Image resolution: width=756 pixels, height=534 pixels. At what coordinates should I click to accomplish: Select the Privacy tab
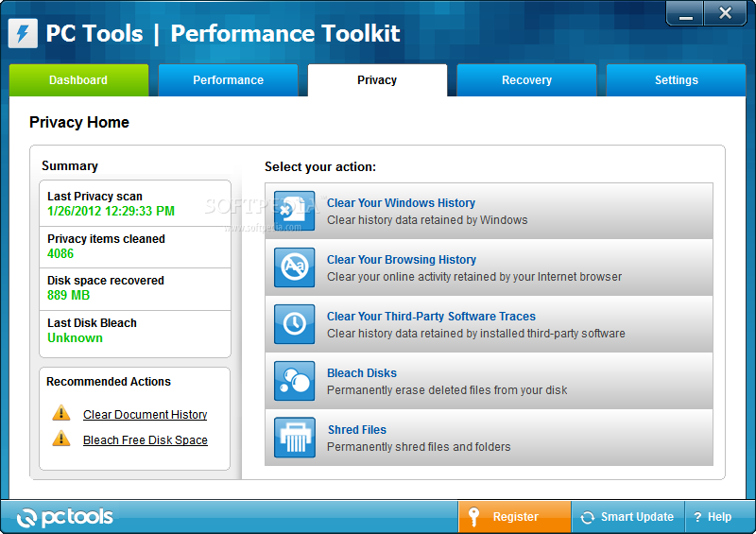pos(377,80)
